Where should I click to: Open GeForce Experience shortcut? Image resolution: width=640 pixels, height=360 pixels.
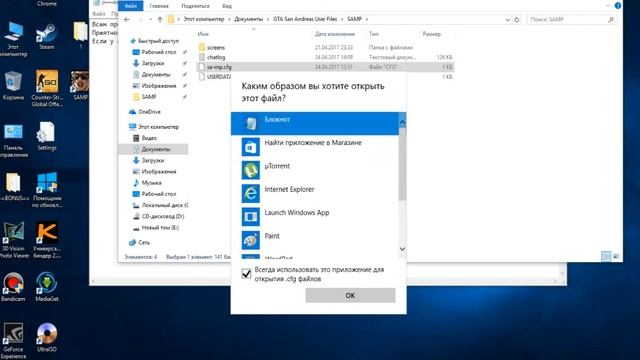(13, 341)
